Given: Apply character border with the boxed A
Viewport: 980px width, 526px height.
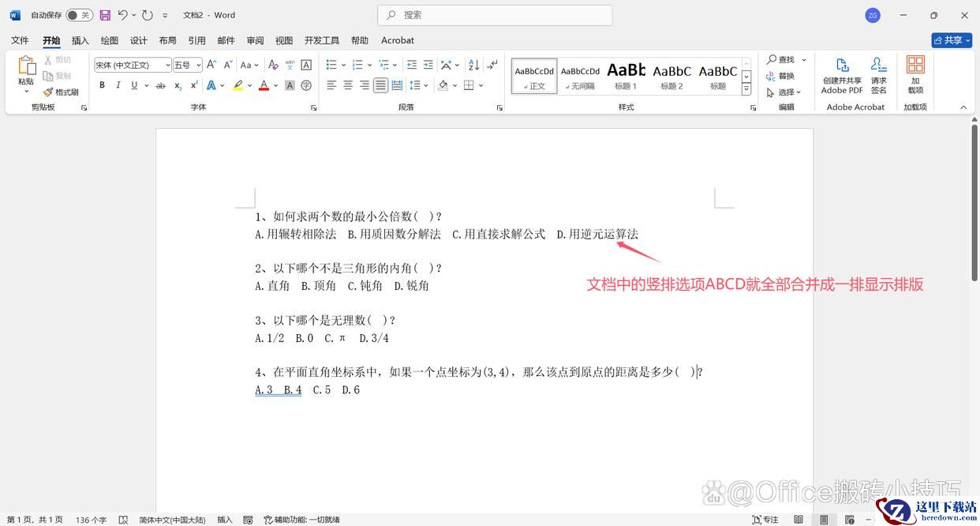Looking at the screenshot, I should (306, 65).
